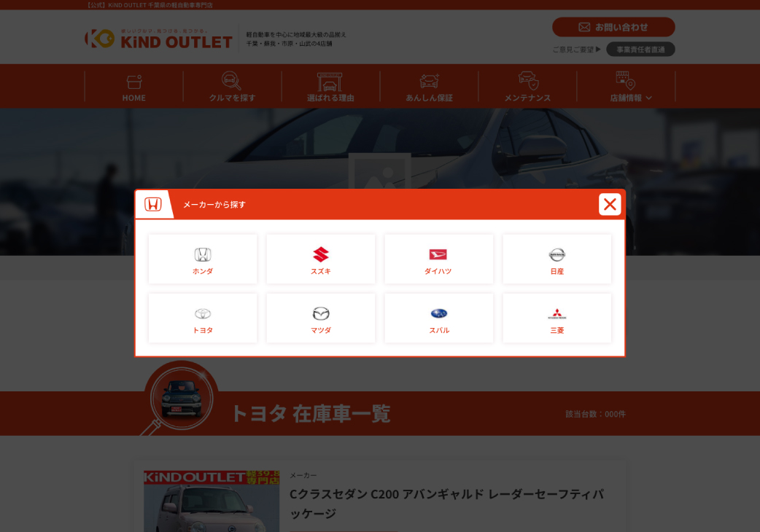Image resolution: width=760 pixels, height=532 pixels.
Task: Select the Honda (ホンダ) maker tile
Action: tap(203, 259)
